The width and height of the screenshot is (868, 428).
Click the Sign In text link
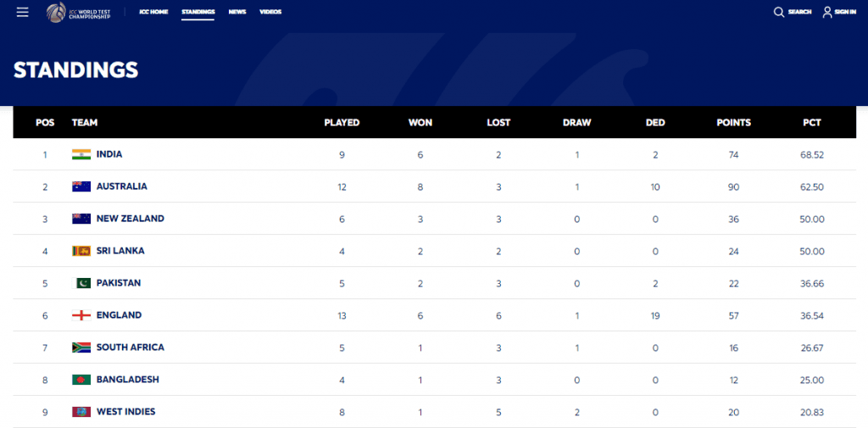(845, 12)
